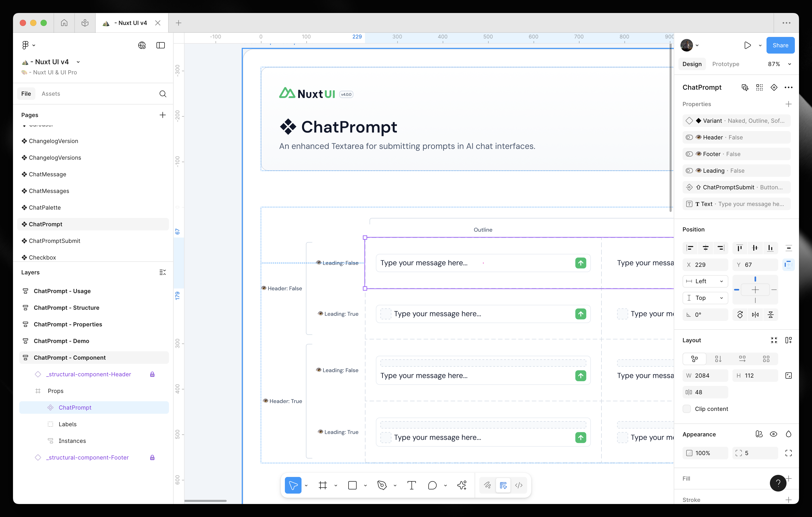The height and width of the screenshot is (517, 812).
Task: Switch to Dev Mode code icon
Action: 519,485
